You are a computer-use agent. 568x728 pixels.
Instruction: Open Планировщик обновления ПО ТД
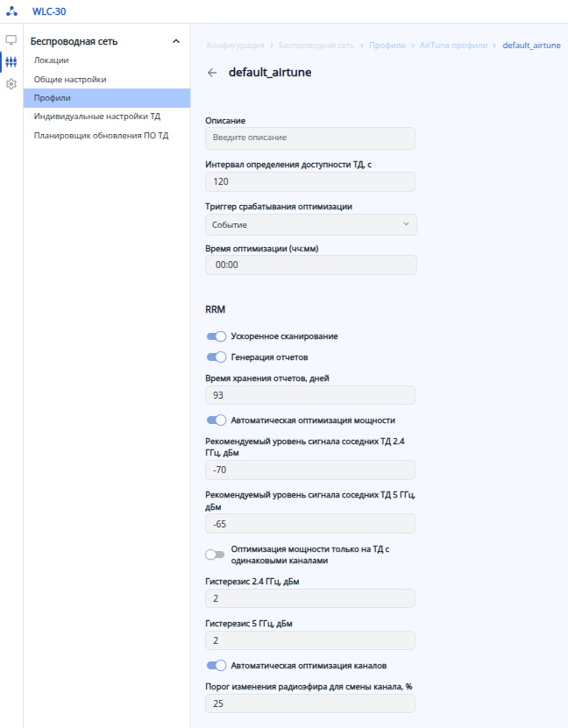(101, 136)
